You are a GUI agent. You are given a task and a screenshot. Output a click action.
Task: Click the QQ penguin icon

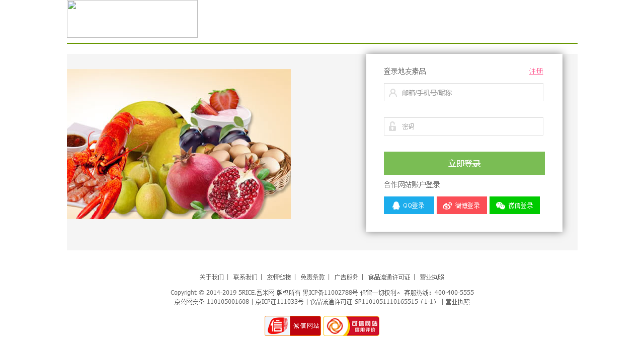396,206
